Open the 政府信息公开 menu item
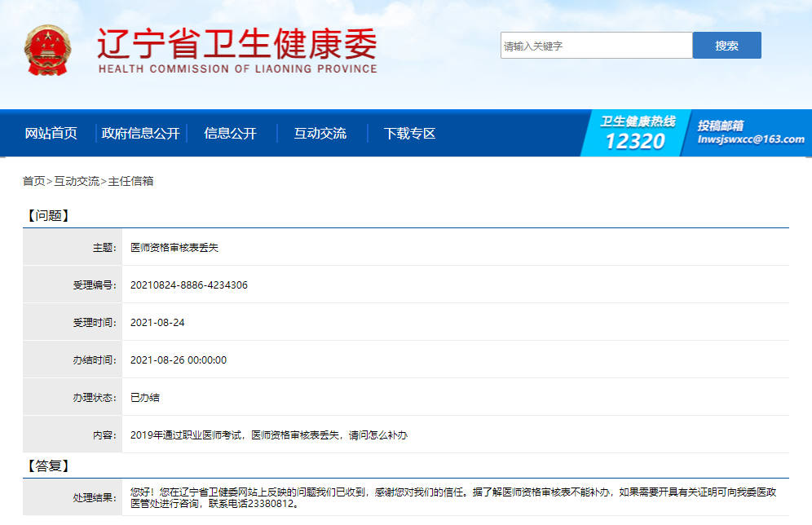This screenshot has width=812, height=525. pyautogui.click(x=141, y=134)
